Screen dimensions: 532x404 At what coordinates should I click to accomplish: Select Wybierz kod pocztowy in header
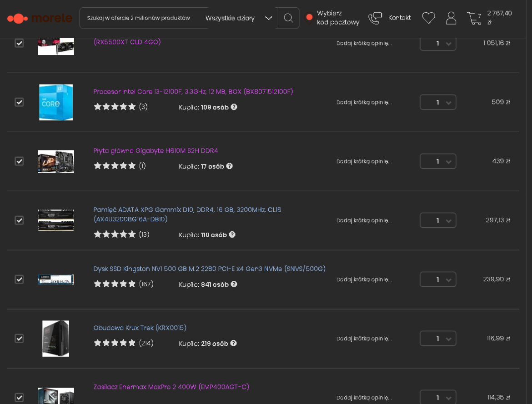[338, 18]
